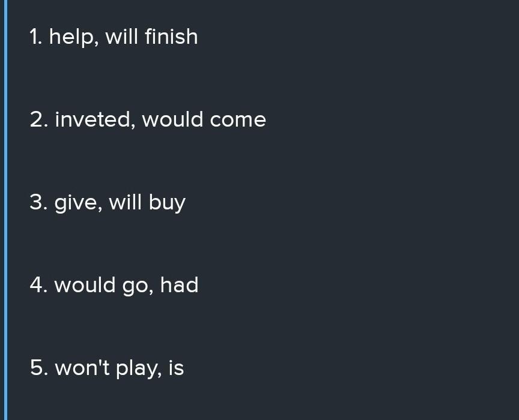Click the list number "1."

36,37
